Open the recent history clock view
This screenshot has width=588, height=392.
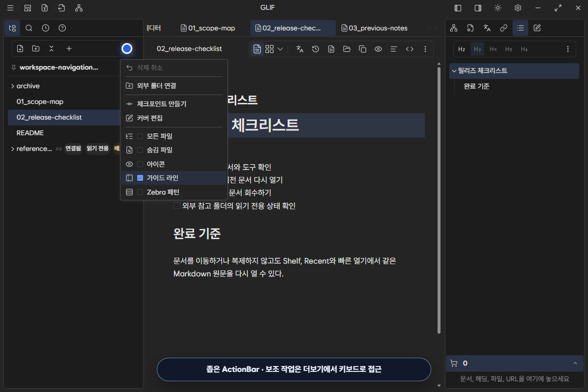(46, 28)
